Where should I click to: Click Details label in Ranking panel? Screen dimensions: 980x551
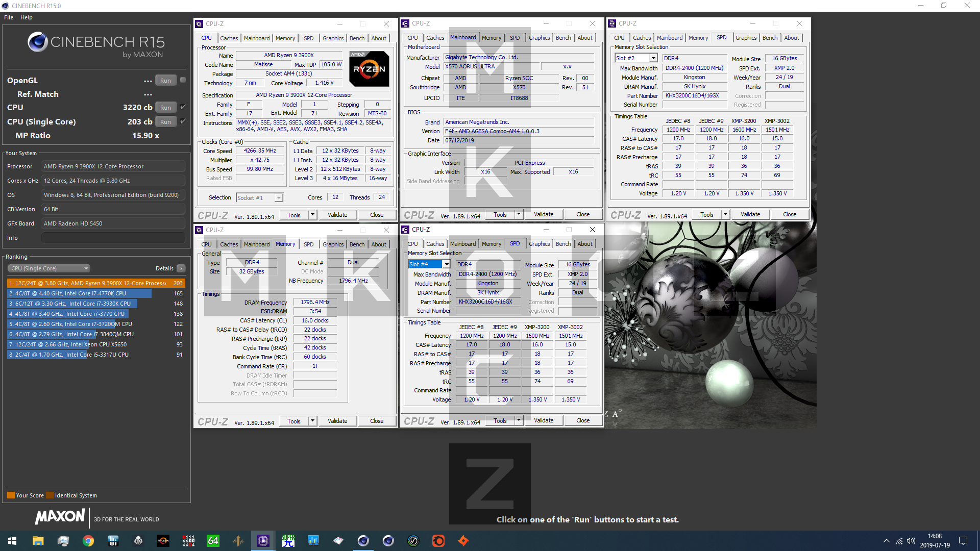(164, 268)
